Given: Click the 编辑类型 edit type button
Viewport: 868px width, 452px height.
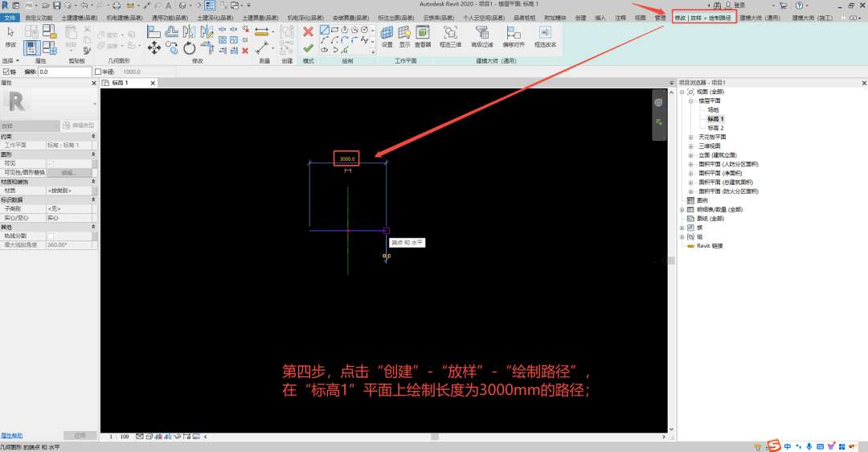Looking at the screenshot, I should point(78,125).
